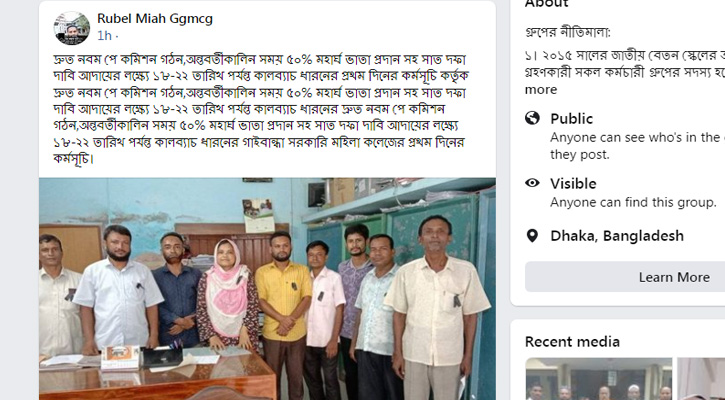Click the Visible eye icon
This screenshot has width=725, height=400.
(532, 183)
